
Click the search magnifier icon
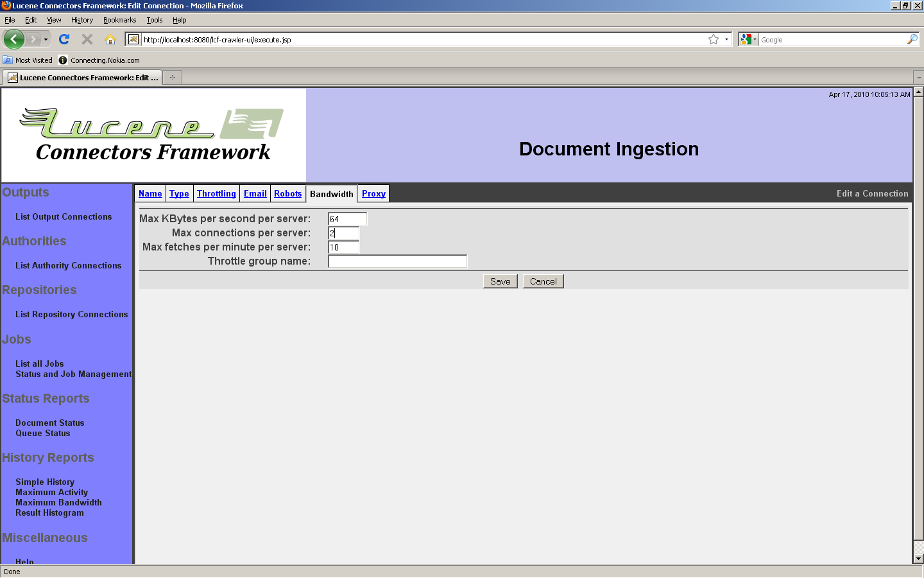tap(912, 39)
